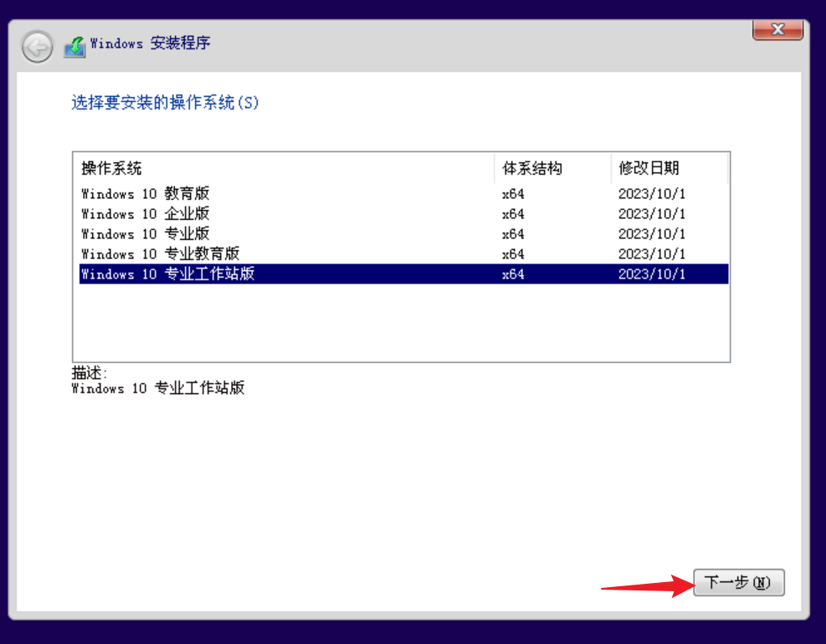The image size is (826, 644).
Task: Select Windows 10 专业工作站版 row
Action: click(403, 273)
